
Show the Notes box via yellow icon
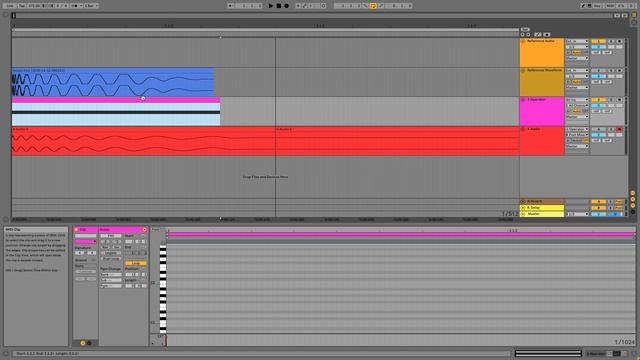point(83,343)
